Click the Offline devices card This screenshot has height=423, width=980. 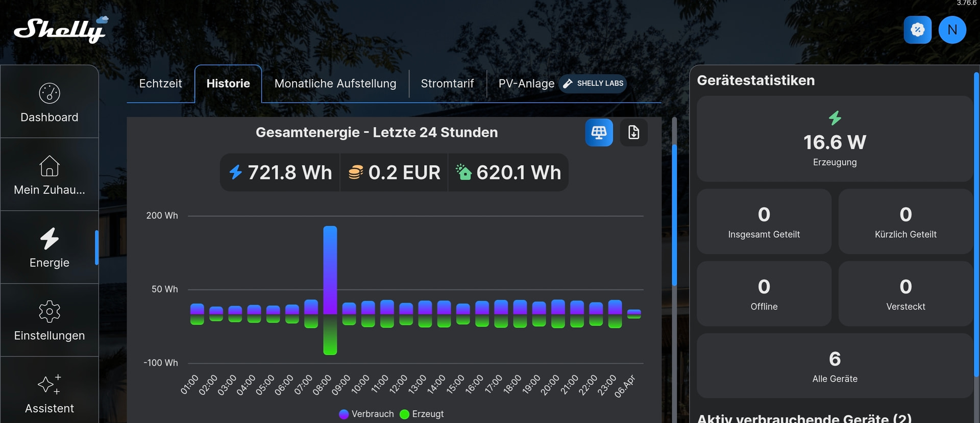click(x=764, y=294)
